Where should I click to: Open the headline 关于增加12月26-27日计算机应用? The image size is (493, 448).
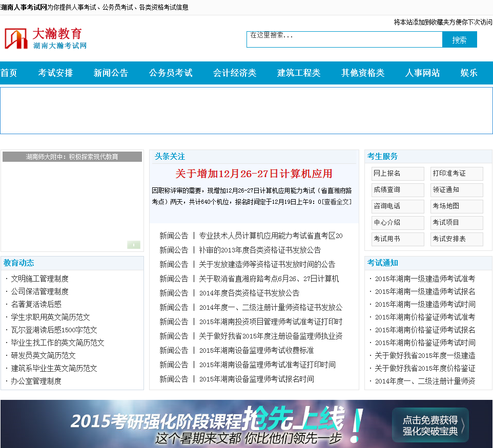(254, 174)
